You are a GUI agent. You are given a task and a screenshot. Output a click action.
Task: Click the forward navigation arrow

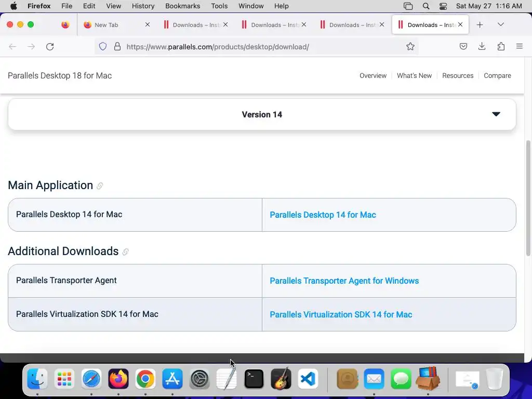click(31, 46)
